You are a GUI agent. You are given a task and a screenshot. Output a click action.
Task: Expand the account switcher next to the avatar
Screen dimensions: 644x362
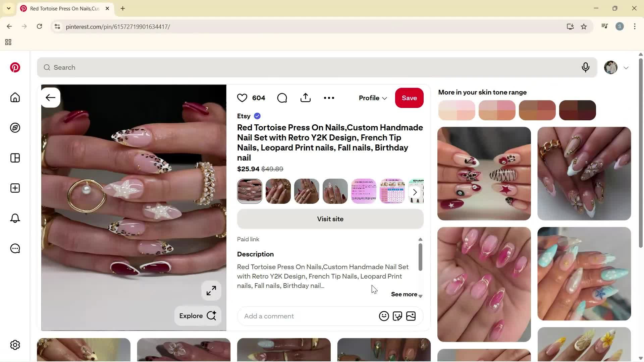pyautogui.click(x=626, y=67)
